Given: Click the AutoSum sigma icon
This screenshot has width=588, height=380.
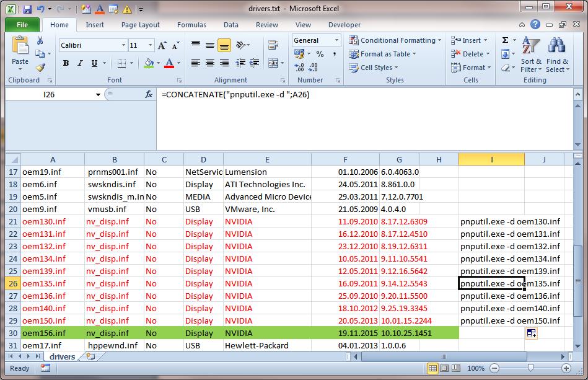Looking at the screenshot, I should tap(505, 40).
